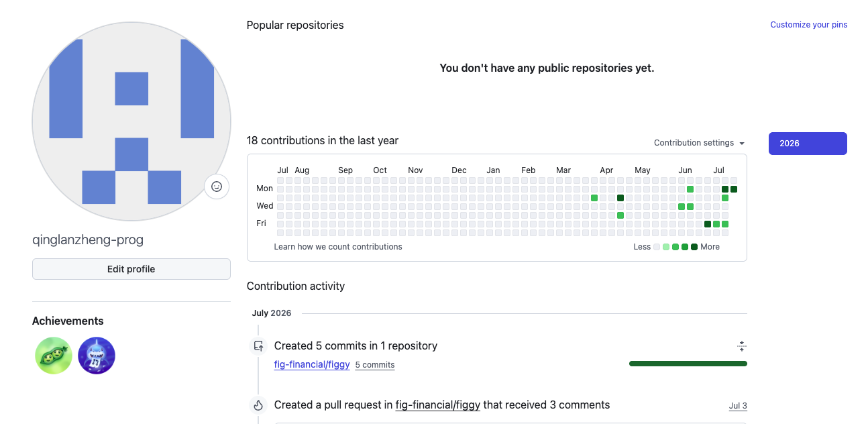Click the Edit profile button
The width and height of the screenshot is (868, 424).
click(131, 269)
